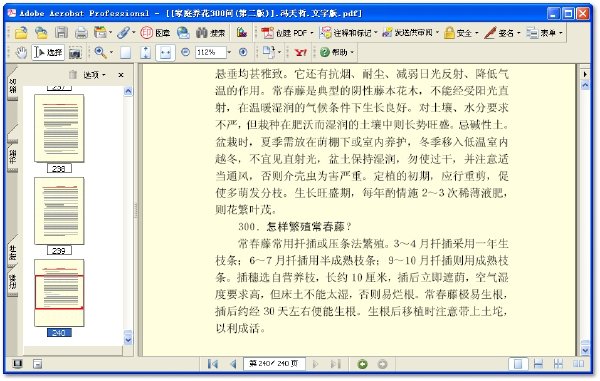This screenshot has width=600, height=381.
Task: Save the document with the floppy disk icon
Action: click(x=61, y=33)
